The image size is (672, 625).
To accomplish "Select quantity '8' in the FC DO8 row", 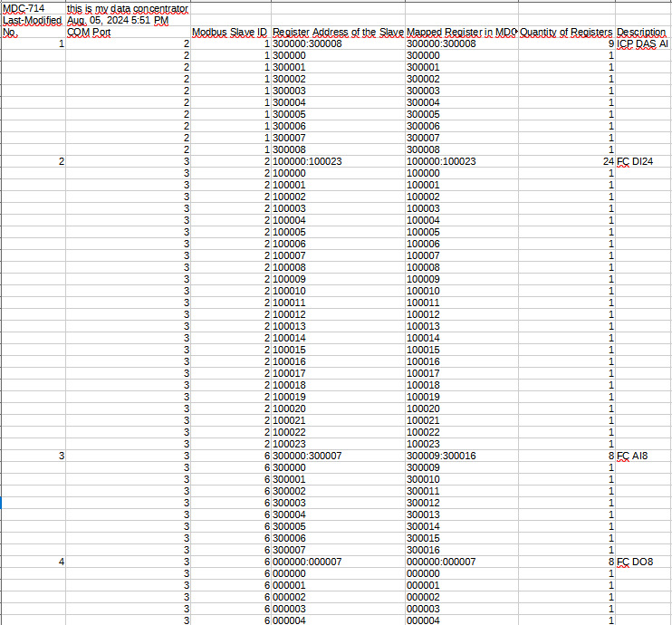I will tap(567, 562).
